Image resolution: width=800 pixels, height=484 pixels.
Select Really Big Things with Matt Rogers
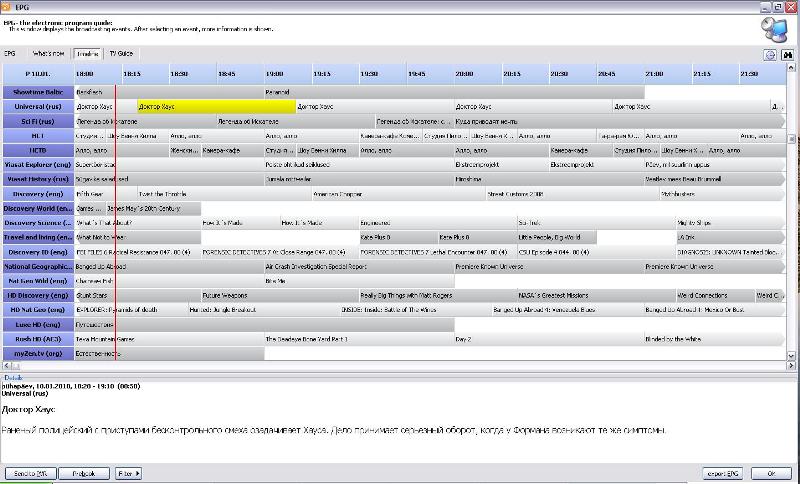coord(438,295)
